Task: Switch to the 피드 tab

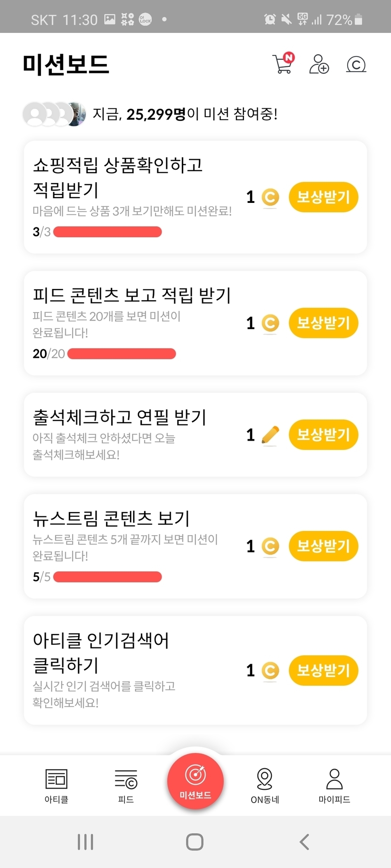Action: (126, 786)
